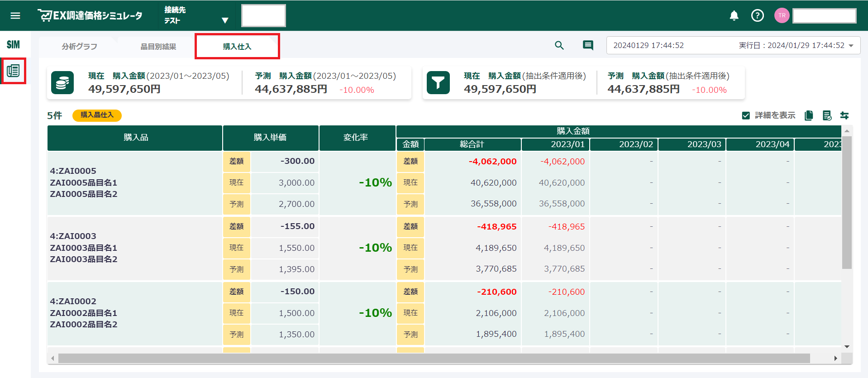Click the 購入単価 column header

tap(271, 138)
